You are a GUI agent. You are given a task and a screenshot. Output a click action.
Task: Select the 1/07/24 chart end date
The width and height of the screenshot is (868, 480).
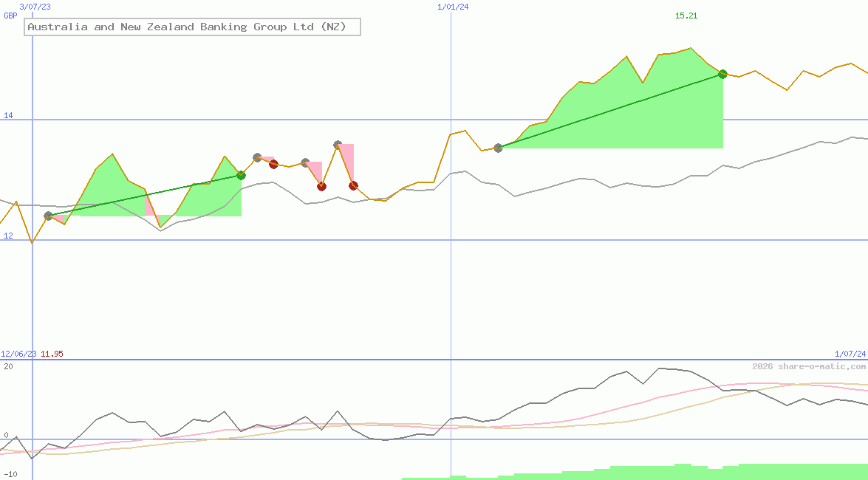(850, 354)
